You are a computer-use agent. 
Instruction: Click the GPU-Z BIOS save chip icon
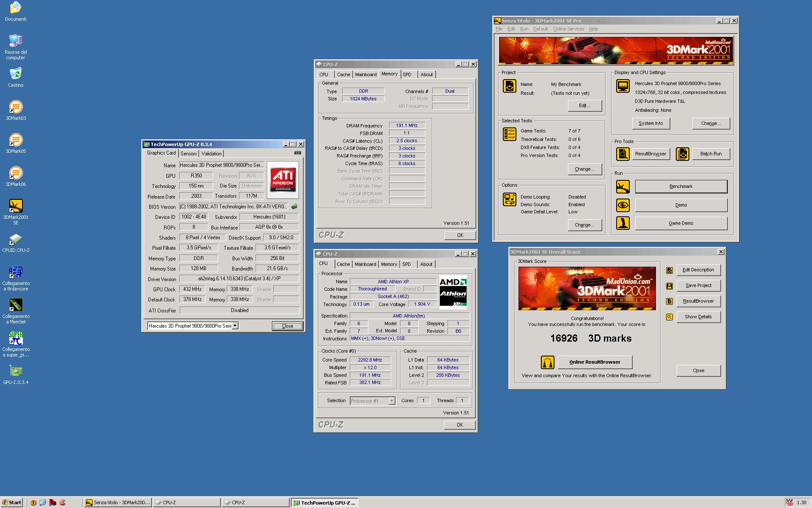click(x=294, y=207)
